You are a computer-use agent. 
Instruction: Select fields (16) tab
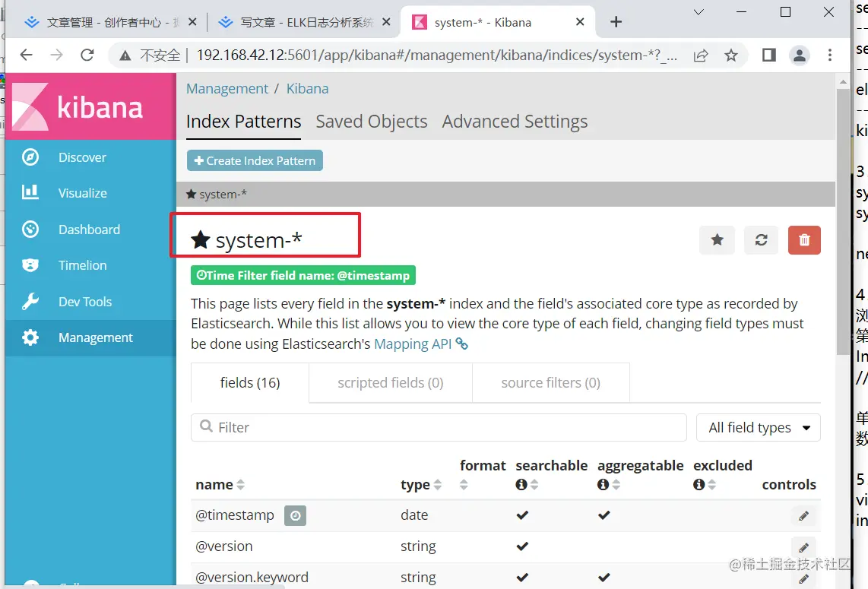pos(249,382)
